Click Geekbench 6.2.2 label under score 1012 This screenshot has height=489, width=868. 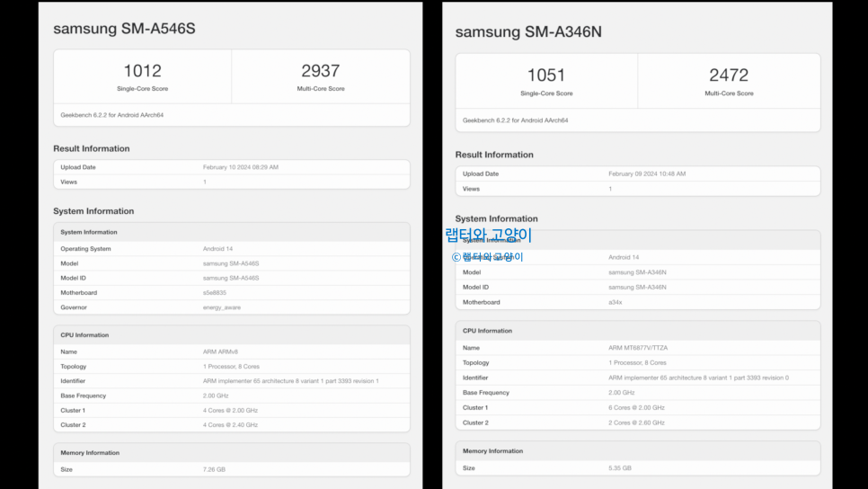(111, 115)
